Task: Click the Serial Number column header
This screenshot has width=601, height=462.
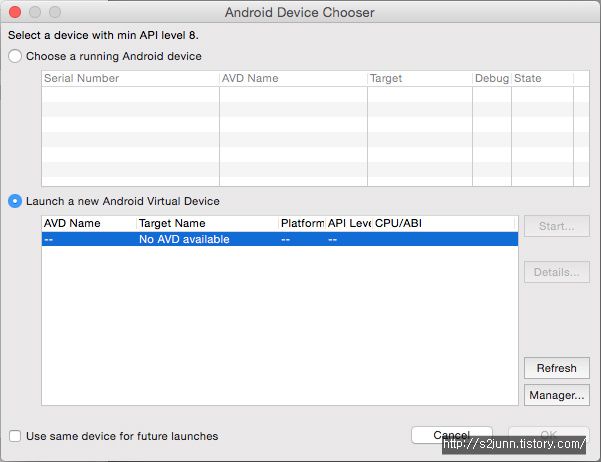Action: [x=131, y=78]
